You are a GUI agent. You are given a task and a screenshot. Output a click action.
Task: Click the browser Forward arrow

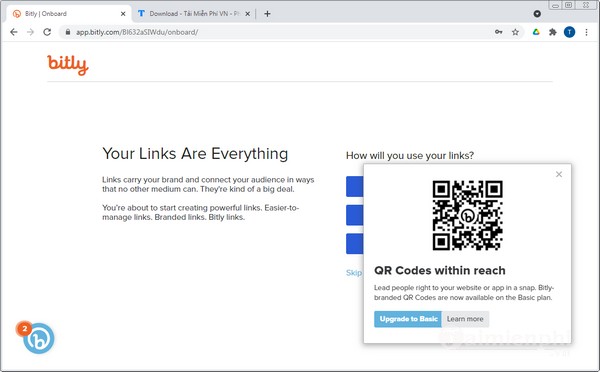pyautogui.click(x=31, y=32)
